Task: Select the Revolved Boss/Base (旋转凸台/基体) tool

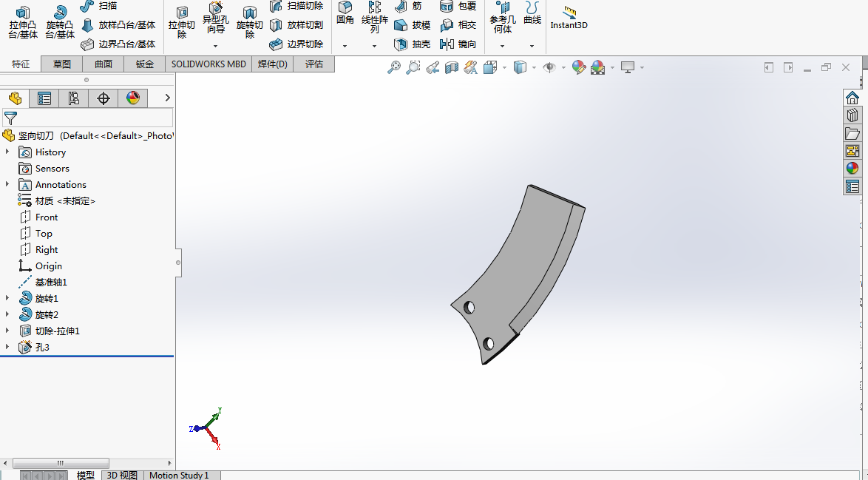Action: pos(60,22)
